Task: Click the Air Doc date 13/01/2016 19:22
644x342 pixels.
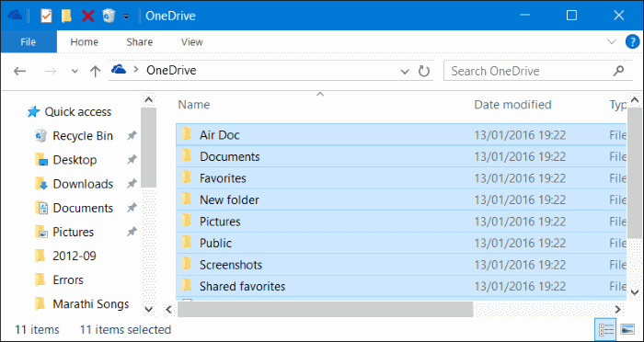Action: click(520, 135)
